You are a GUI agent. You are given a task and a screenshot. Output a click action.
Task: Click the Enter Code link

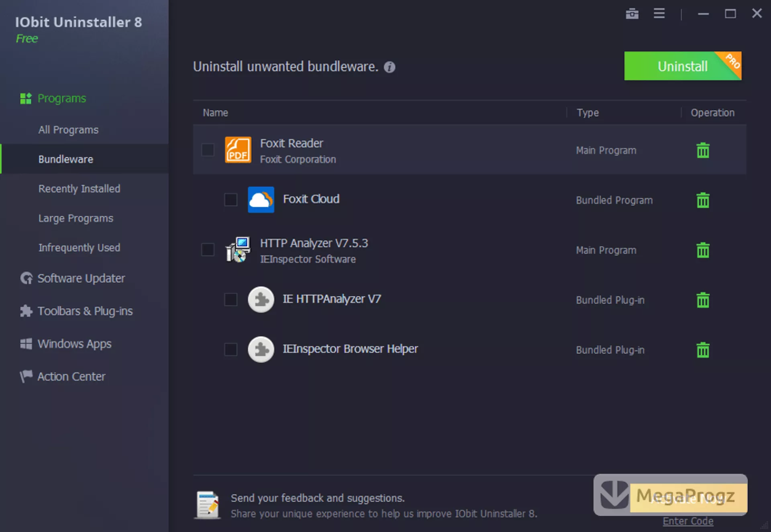[688, 521]
